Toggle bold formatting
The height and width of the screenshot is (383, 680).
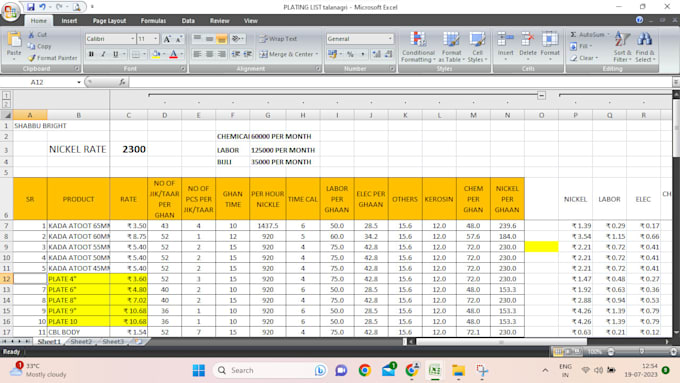point(91,54)
